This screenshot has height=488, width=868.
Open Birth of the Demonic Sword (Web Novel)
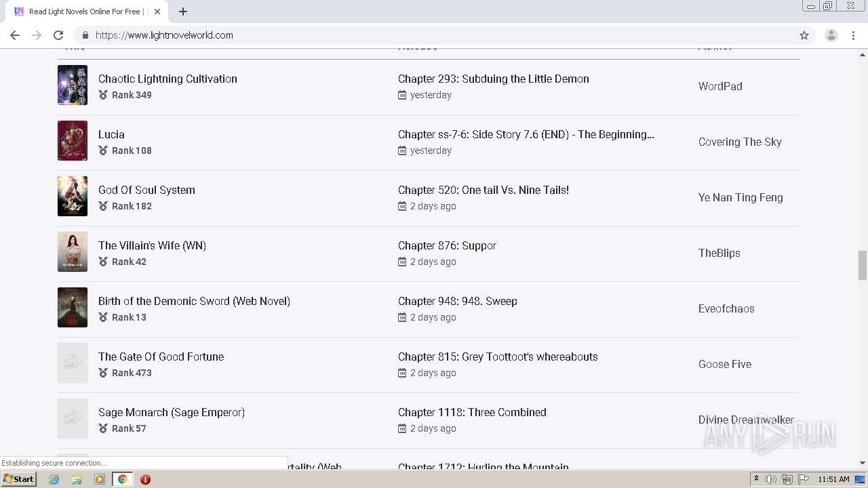[x=194, y=301]
